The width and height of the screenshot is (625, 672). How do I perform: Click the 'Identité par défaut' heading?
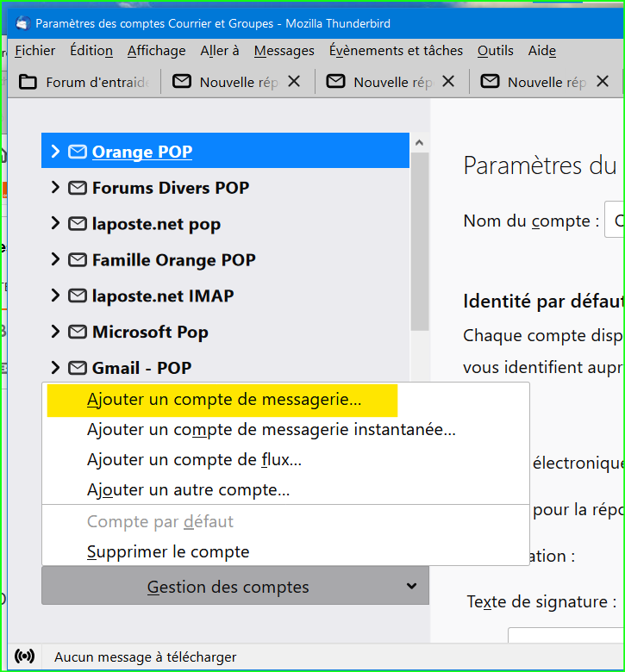point(543,302)
